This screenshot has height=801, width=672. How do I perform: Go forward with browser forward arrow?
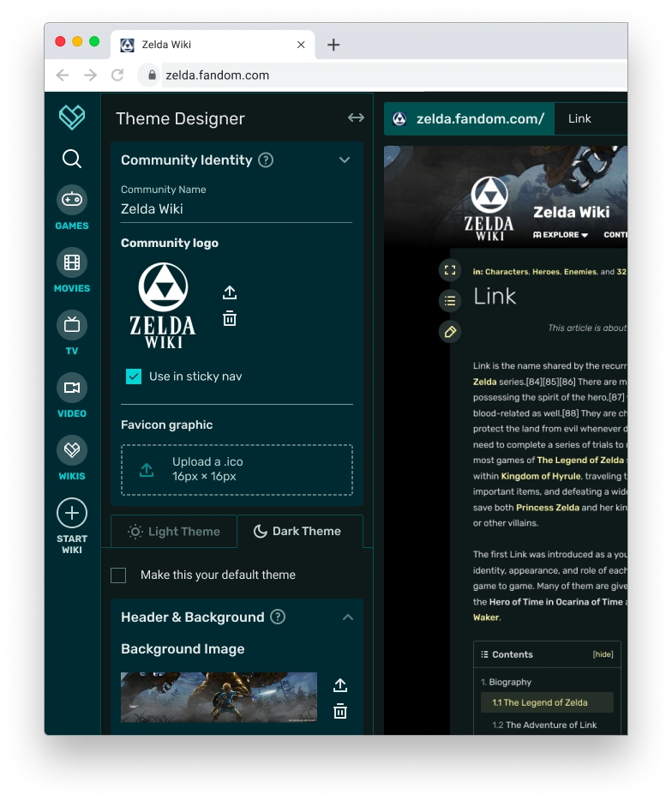click(90, 75)
